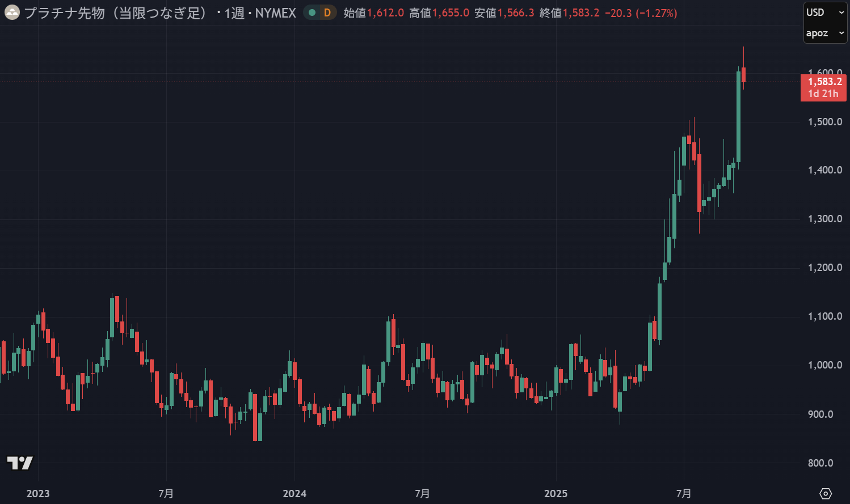Viewport: 850px width, 504px height.
Task: Click the 2023 label on time axis
Action: point(38,493)
